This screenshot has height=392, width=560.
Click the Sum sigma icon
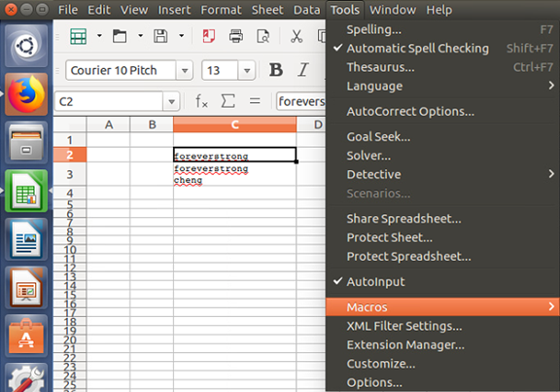coord(227,101)
